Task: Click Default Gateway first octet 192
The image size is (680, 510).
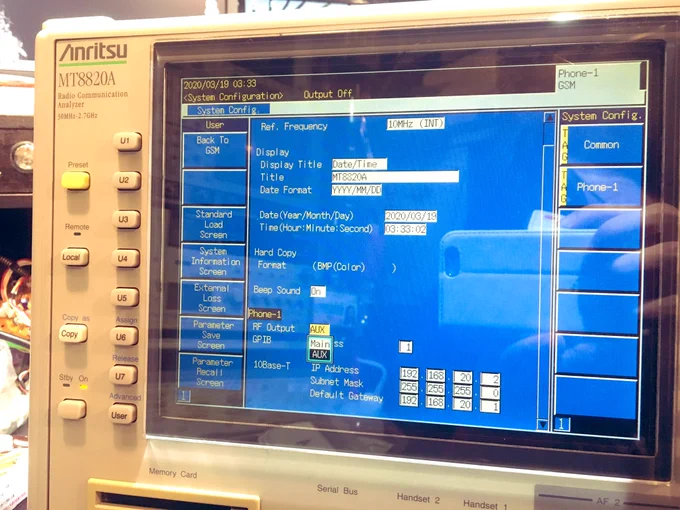Action: point(409,400)
